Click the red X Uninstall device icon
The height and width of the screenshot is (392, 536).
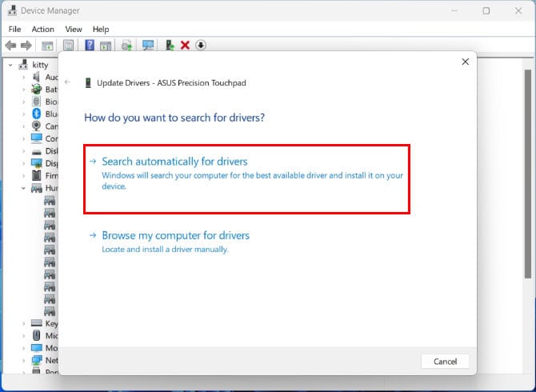coord(185,45)
